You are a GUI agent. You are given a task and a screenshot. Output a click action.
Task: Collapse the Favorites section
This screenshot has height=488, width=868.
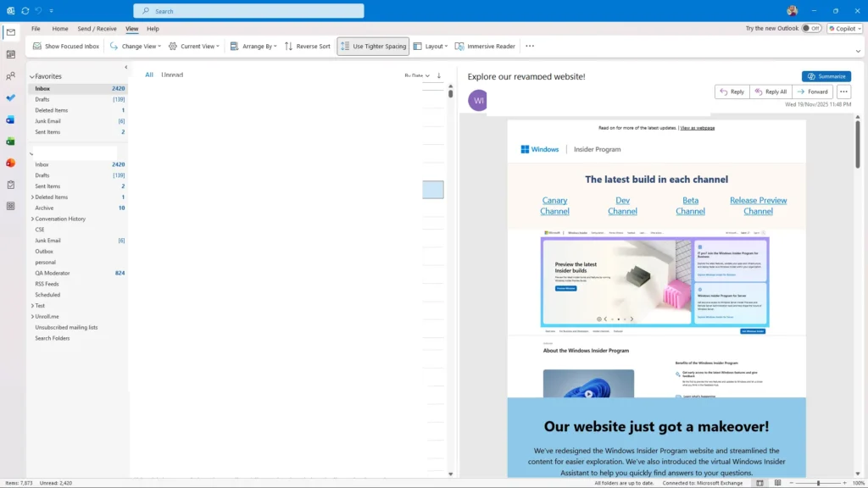(32, 76)
